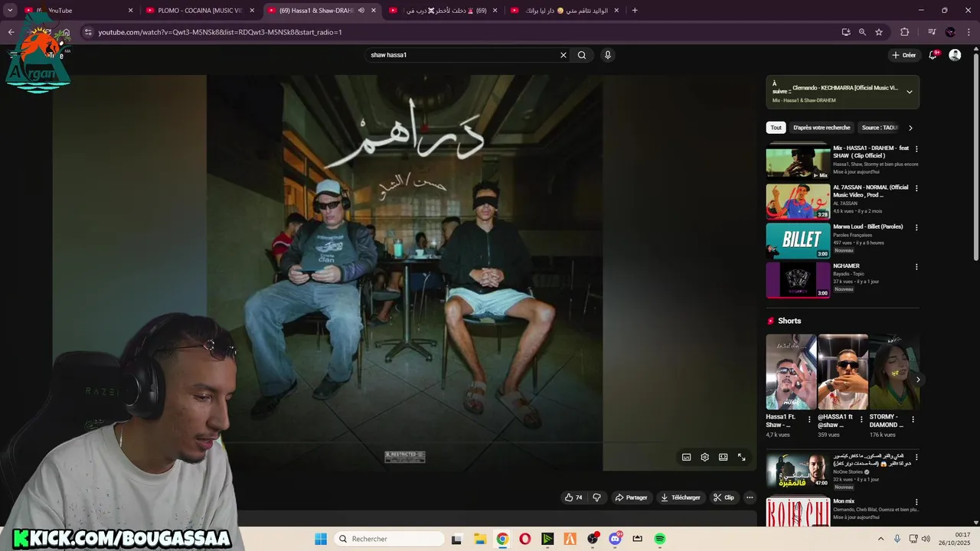980x551 pixels.
Task: Click the Télécharger button
Action: pos(681,497)
